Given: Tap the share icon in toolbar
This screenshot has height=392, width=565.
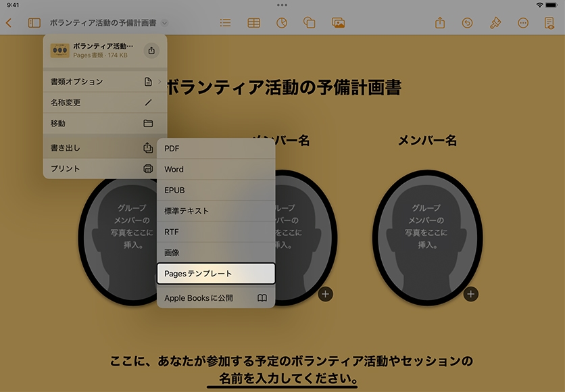Looking at the screenshot, I should 440,23.
